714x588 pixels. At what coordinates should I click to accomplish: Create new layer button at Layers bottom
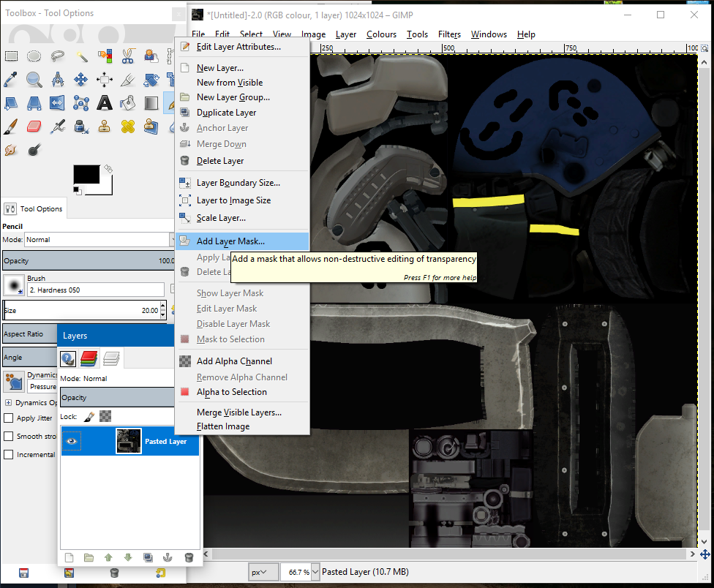[69, 557]
